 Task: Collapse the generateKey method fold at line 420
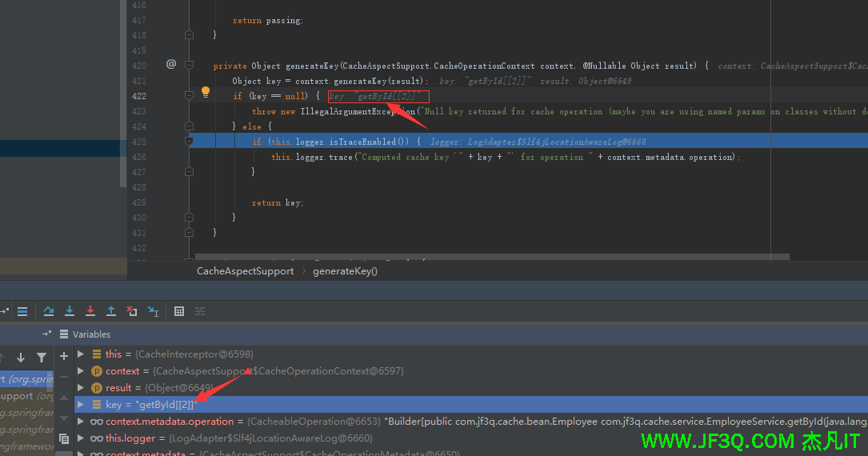pos(189,66)
